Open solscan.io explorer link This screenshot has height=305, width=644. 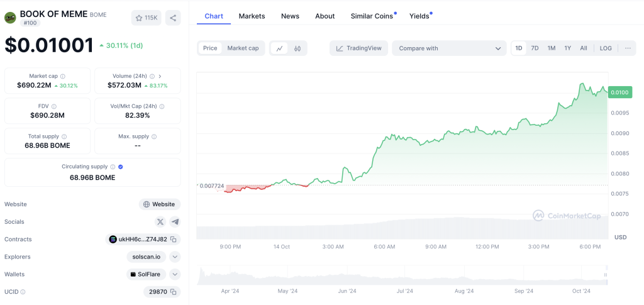pos(146,257)
